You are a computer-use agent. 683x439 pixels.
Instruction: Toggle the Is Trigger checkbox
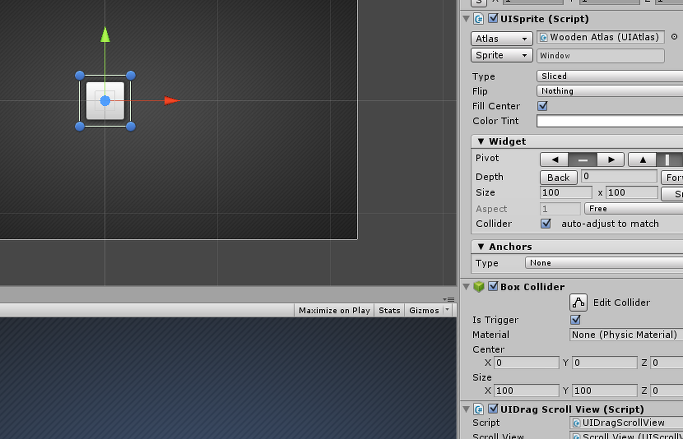(575, 320)
